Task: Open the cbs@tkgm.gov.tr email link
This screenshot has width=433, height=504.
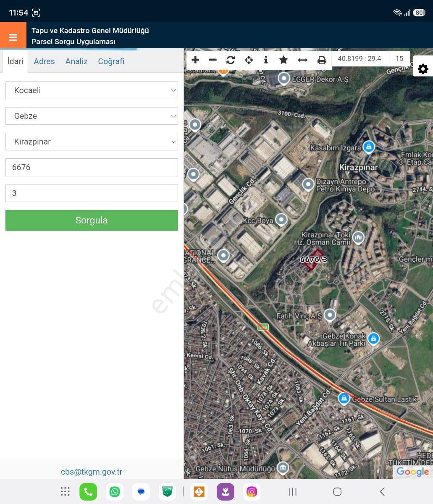Action: point(92,472)
